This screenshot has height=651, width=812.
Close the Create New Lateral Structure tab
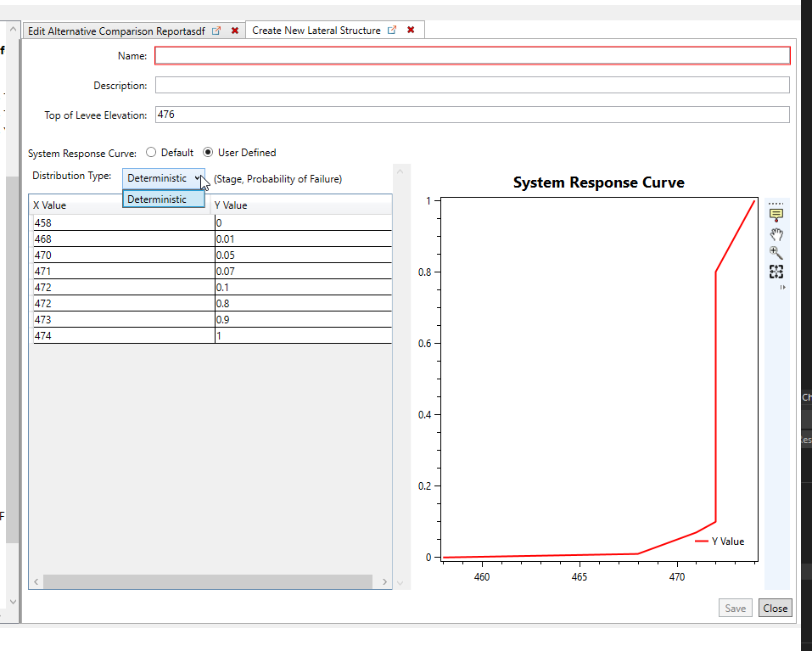coord(411,30)
